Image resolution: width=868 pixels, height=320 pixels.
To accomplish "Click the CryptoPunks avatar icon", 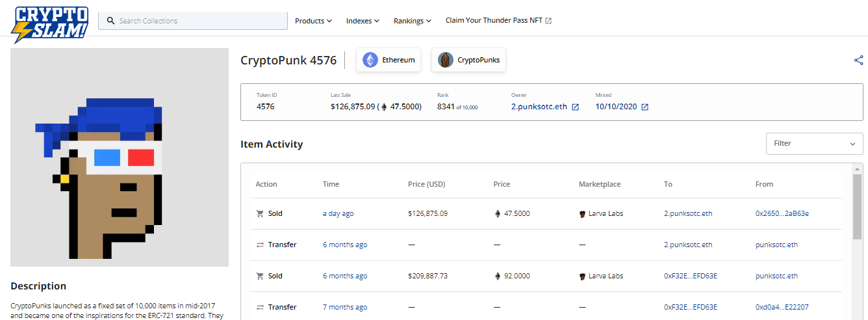I will [446, 60].
